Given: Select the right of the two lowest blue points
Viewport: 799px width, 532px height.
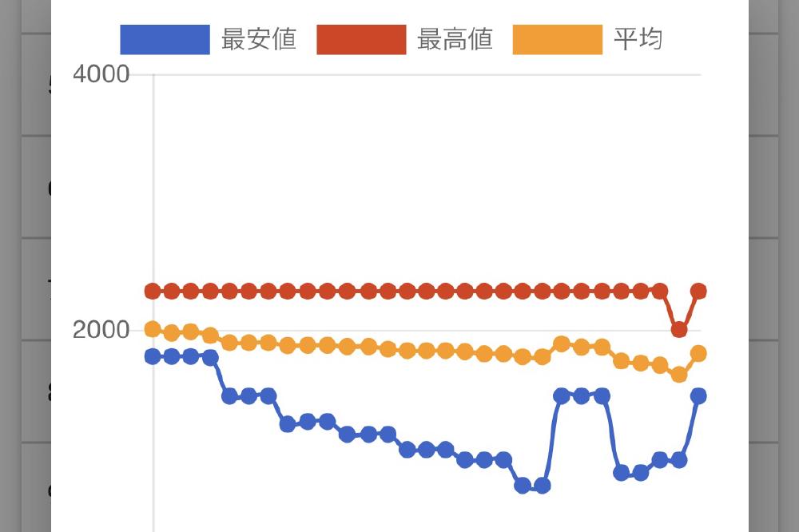Looking at the screenshot, I should tap(543, 486).
